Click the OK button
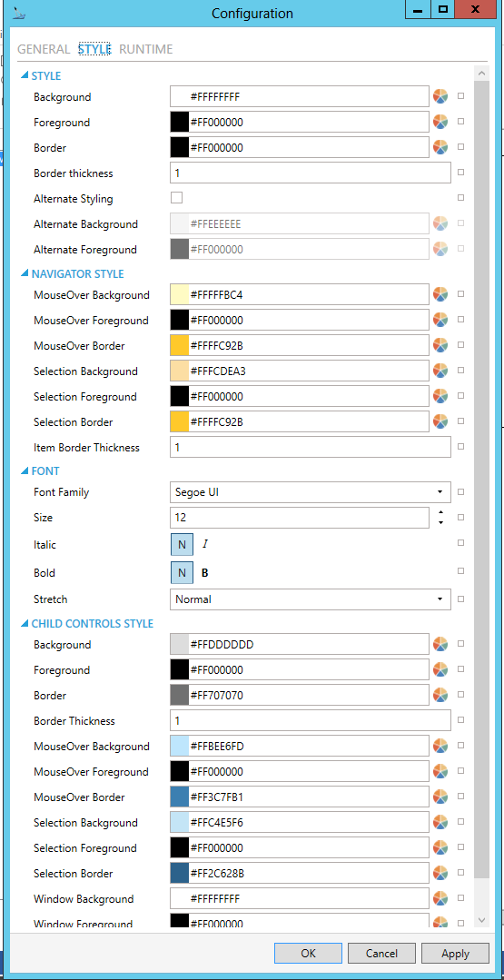 click(x=308, y=953)
